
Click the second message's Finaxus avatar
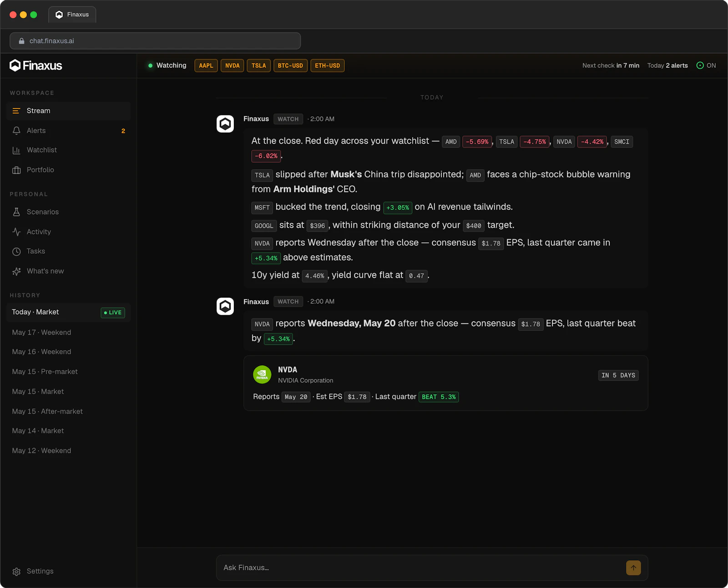(x=225, y=307)
